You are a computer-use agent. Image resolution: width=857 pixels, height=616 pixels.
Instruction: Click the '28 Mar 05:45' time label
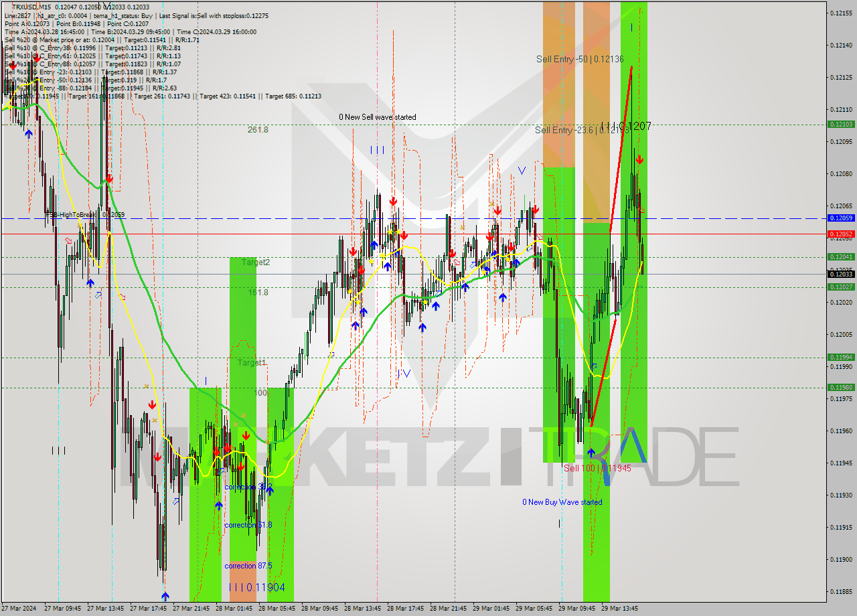click(x=277, y=609)
